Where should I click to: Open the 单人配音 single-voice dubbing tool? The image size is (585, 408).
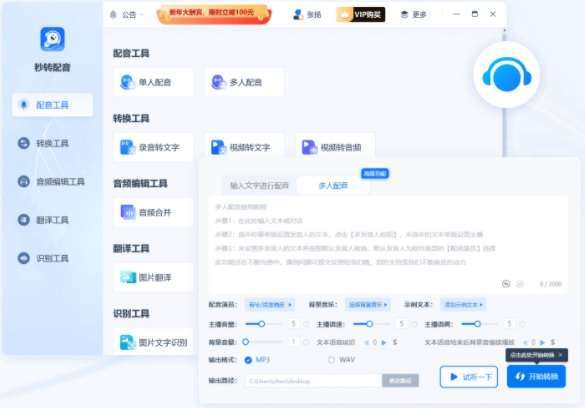click(153, 82)
